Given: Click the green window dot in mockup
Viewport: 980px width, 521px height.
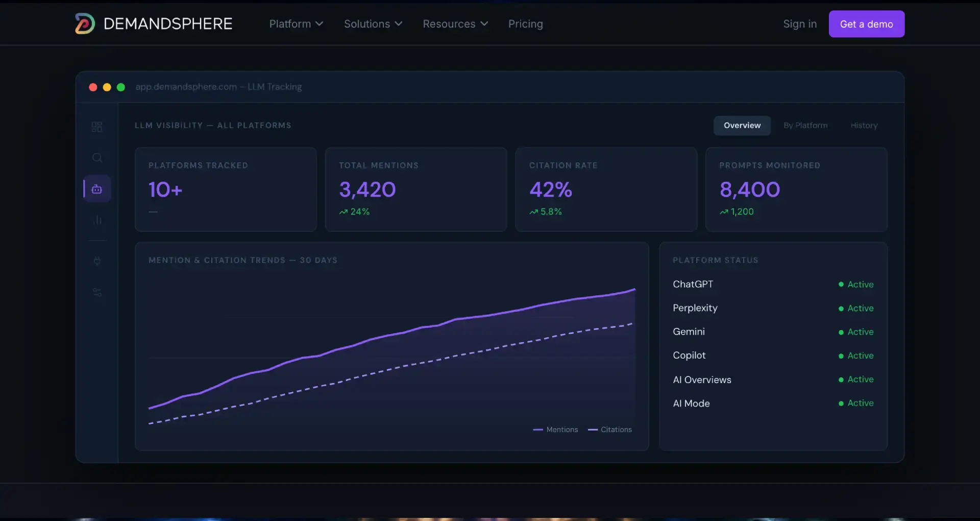Looking at the screenshot, I should (121, 87).
